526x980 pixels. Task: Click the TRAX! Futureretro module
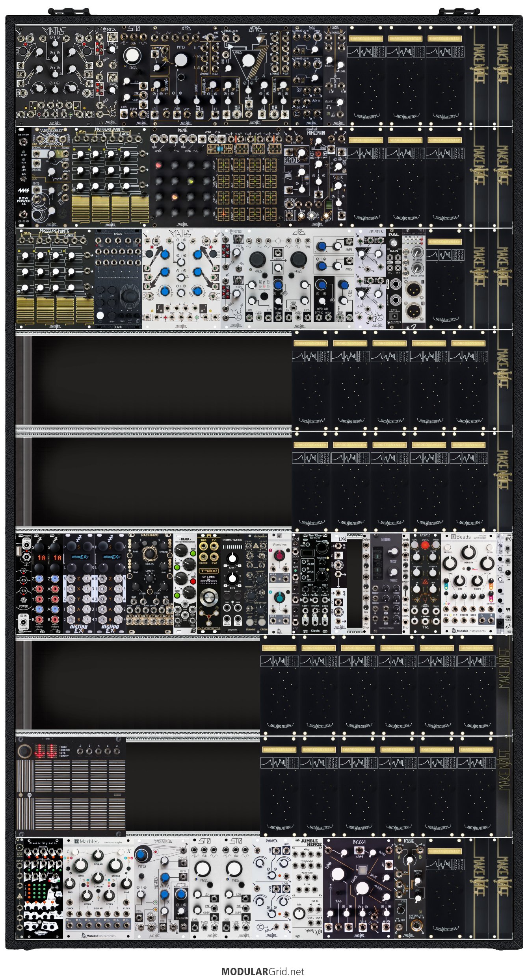pos(209,584)
